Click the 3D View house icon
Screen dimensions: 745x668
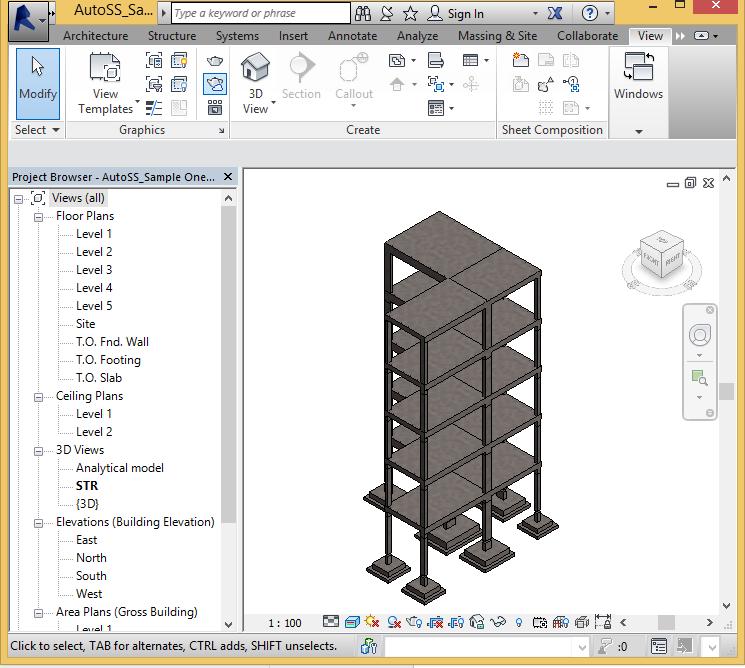click(256, 66)
